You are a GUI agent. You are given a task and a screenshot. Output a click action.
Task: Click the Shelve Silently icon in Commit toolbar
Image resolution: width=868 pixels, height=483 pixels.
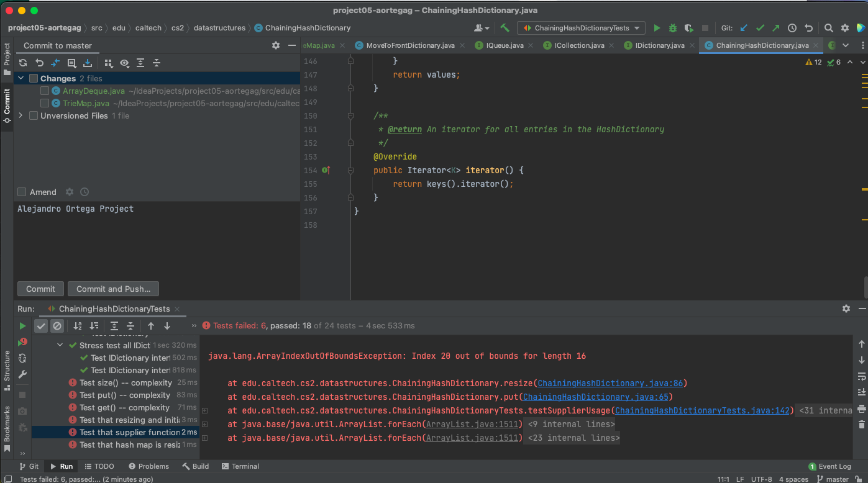88,63
